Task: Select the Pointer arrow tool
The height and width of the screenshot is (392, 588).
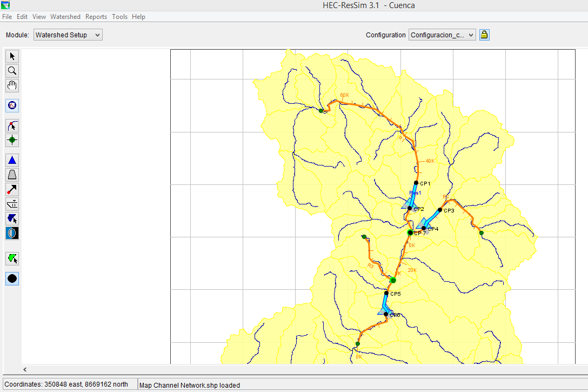Action: [12, 56]
